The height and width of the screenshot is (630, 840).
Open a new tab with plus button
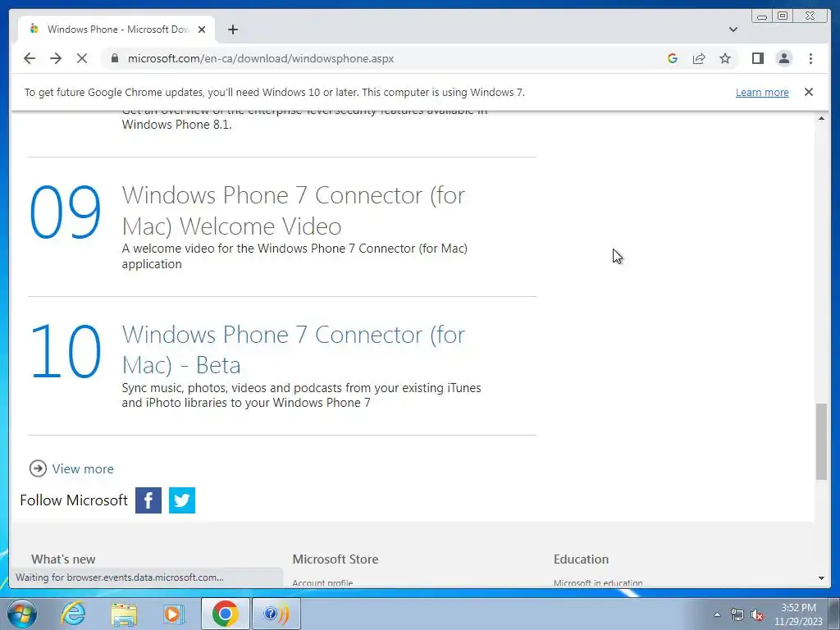232,30
